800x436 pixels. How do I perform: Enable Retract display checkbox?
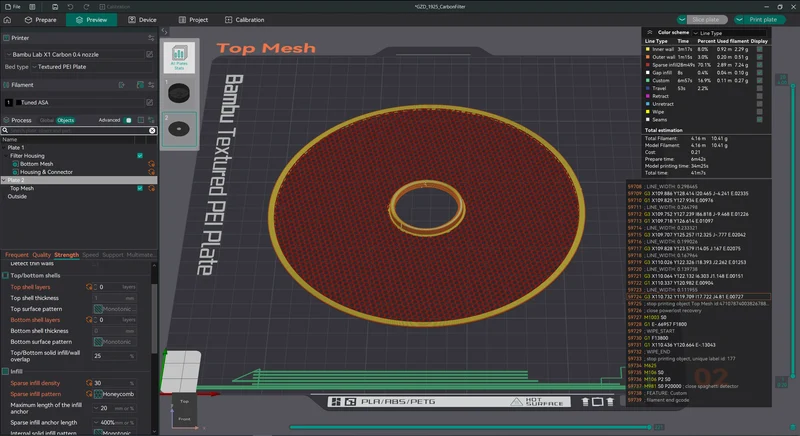759,96
